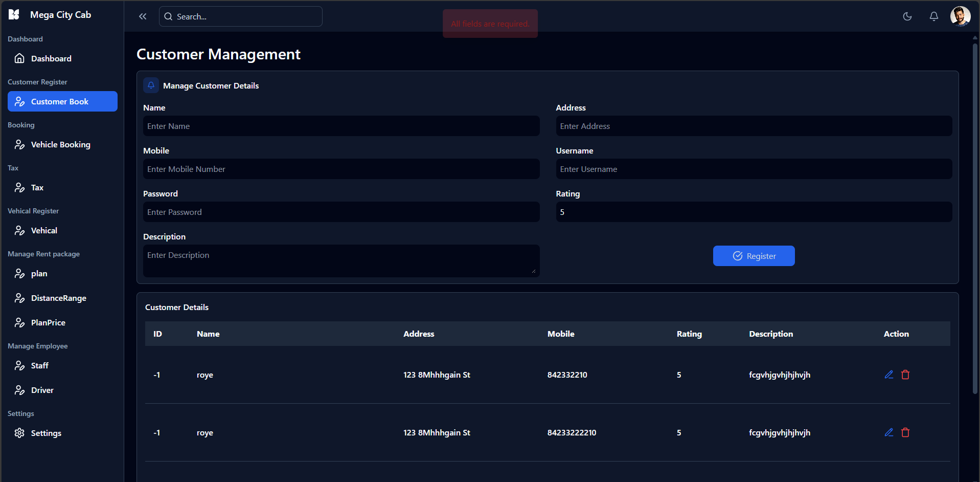Image resolution: width=980 pixels, height=482 pixels.
Task: Click the Mobile column header
Action: tap(561, 334)
